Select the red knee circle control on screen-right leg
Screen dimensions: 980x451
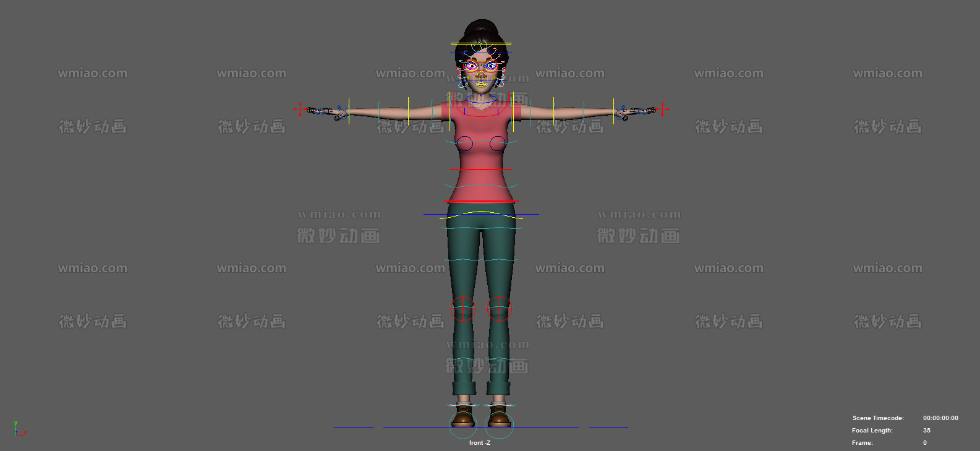click(x=499, y=309)
